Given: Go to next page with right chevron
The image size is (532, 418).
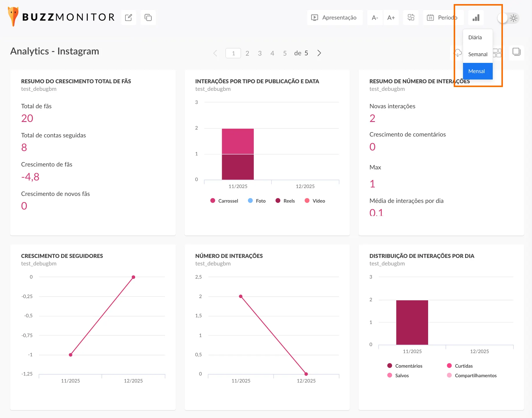Looking at the screenshot, I should pos(319,53).
